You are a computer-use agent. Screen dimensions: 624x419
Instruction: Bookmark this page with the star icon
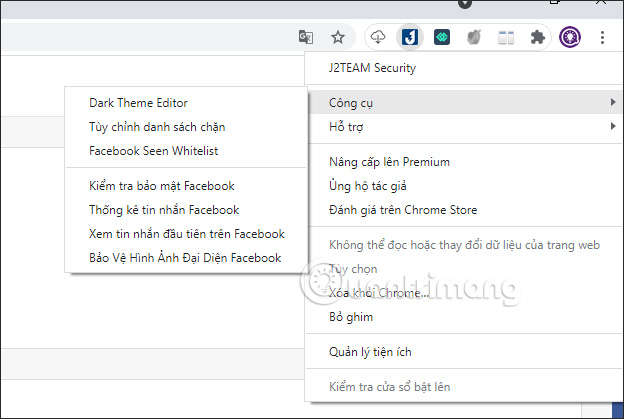[x=338, y=37]
